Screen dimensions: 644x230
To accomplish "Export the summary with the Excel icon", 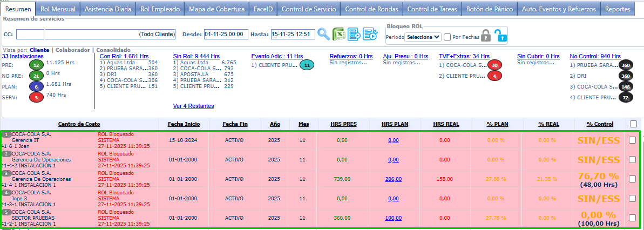I will tap(339, 34).
